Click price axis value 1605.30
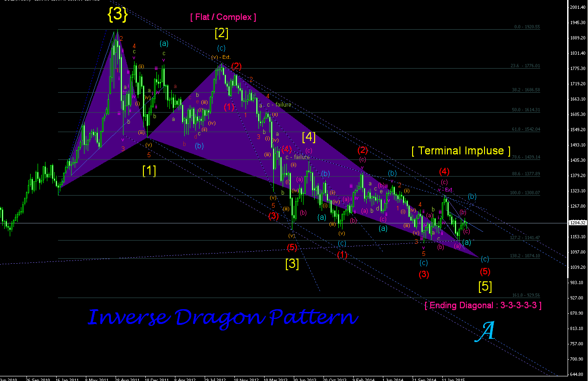Viewport: 588px width, 381px height. pyautogui.click(x=578, y=114)
